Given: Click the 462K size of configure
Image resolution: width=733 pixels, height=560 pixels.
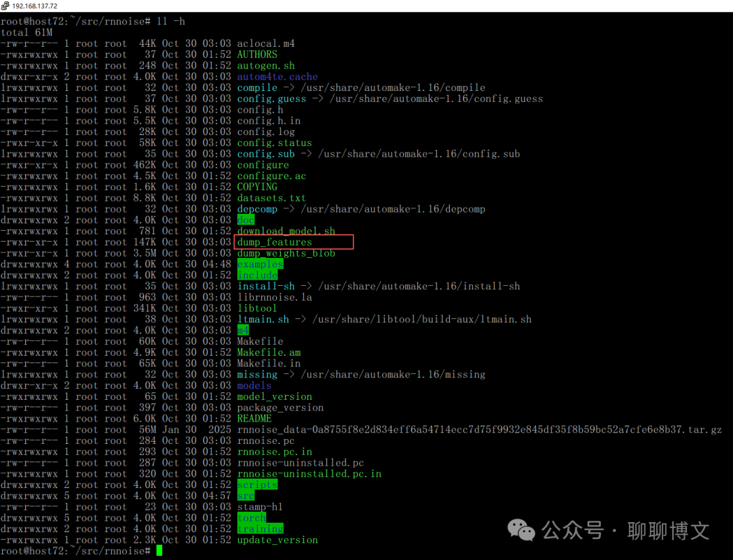Looking at the screenshot, I should click(145, 165).
